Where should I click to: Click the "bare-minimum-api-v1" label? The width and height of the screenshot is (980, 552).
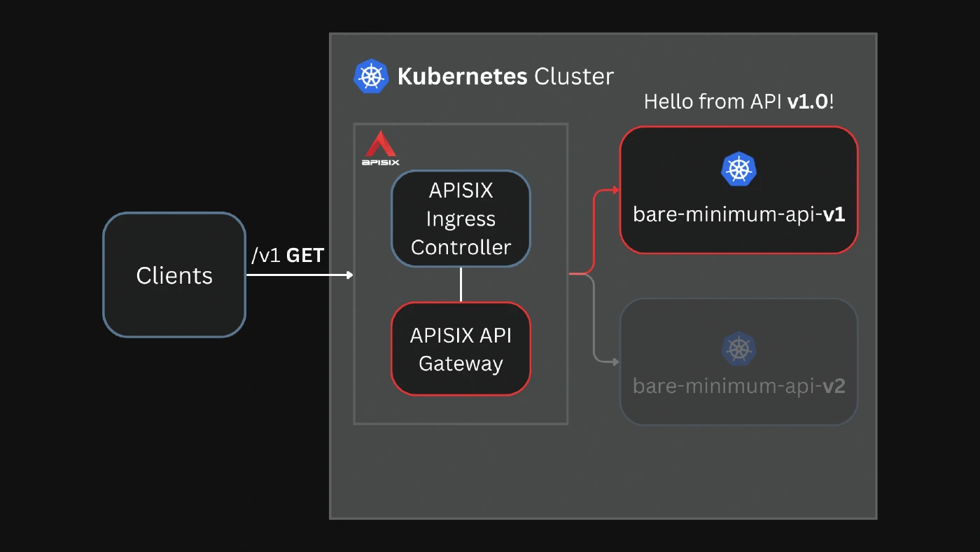click(739, 214)
